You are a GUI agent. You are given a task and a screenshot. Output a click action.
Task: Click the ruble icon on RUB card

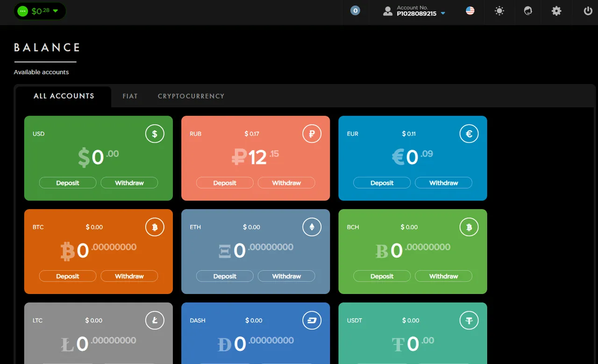click(312, 134)
